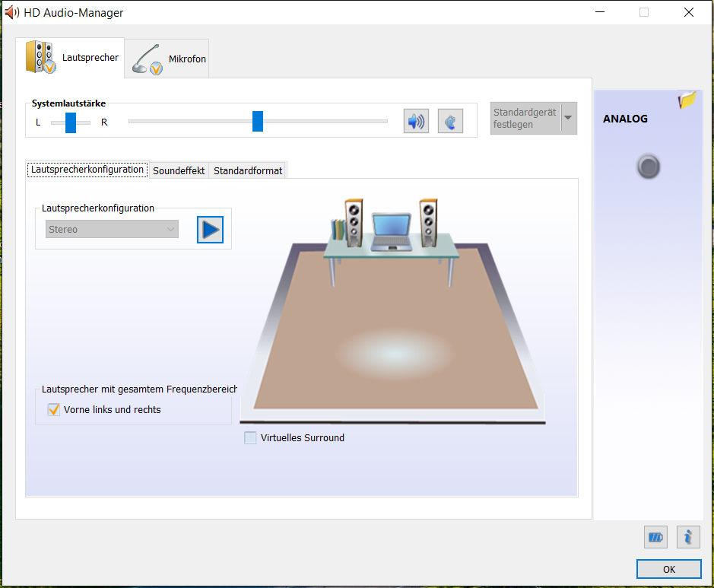The width and height of the screenshot is (714, 588).
Task: Click the right speaker in room illustration
Action: [x=429, y=223]
